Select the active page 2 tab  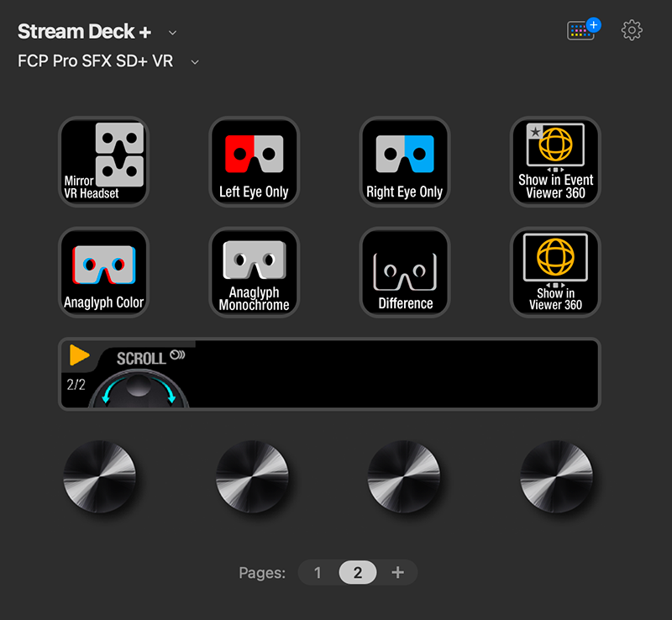pyautogui.click(x=357, y=572)
